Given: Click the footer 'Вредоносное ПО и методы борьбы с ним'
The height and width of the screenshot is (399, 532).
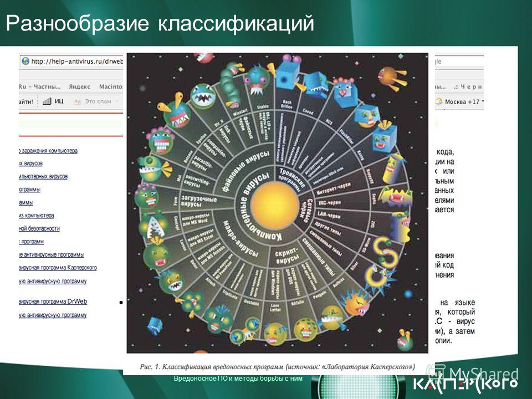Looking at the screenshot, I should pos(238,378).
